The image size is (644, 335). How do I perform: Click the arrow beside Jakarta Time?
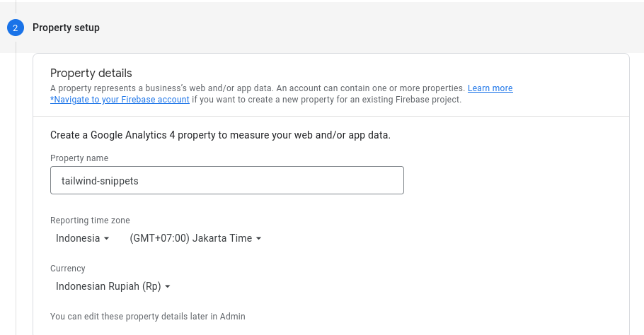[x=259, y=239]
